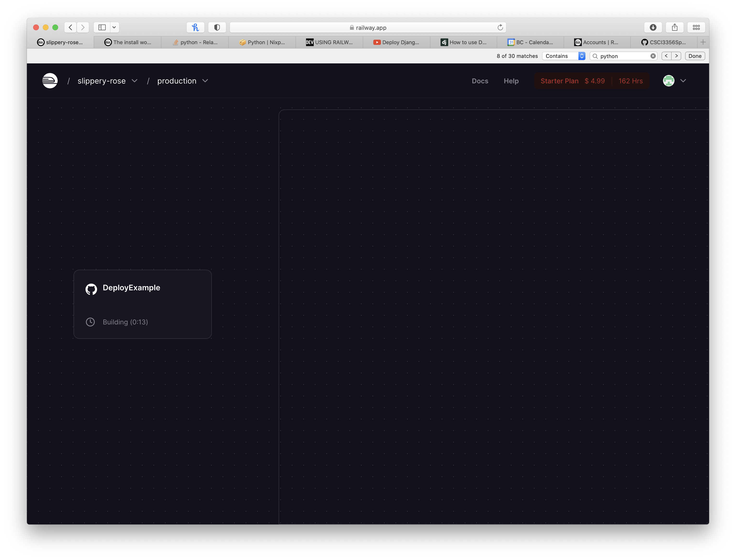Reload the page with the refresh icon
The height and width of the screenshot is (560, 736).
pos(500,27)
